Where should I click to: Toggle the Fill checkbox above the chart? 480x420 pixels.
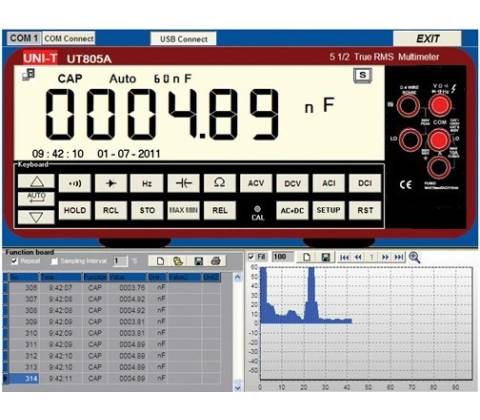tap(251, 257)
